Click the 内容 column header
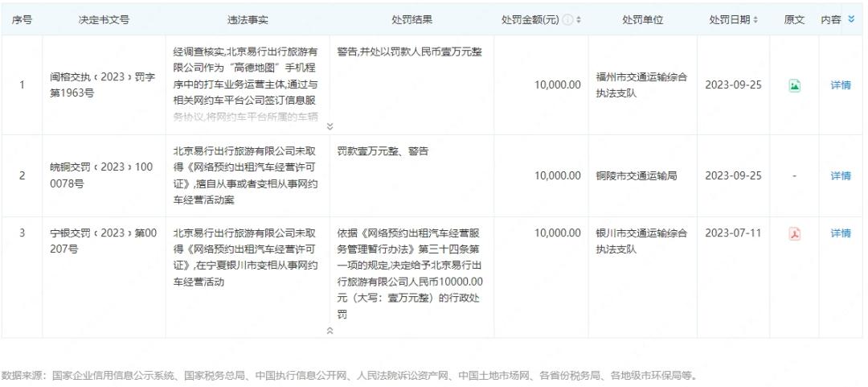The image size is (868, 387). (x=830, y=20)
